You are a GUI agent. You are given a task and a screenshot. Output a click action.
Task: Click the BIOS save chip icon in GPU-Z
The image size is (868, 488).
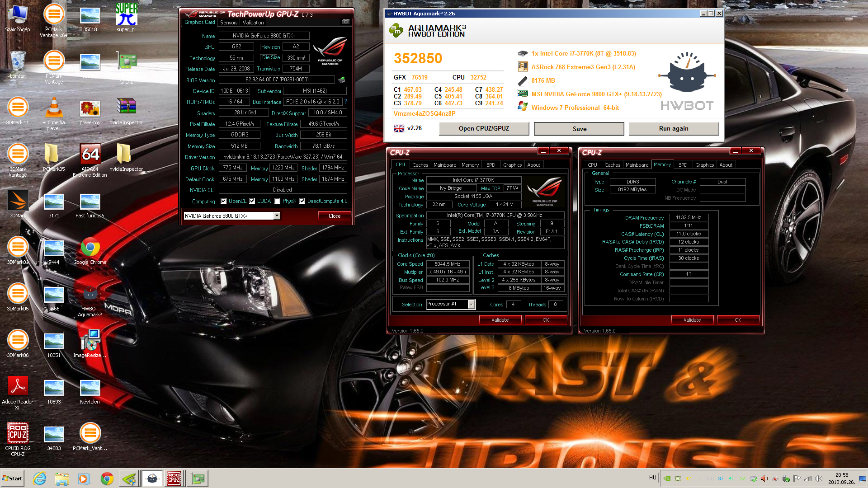342,80
